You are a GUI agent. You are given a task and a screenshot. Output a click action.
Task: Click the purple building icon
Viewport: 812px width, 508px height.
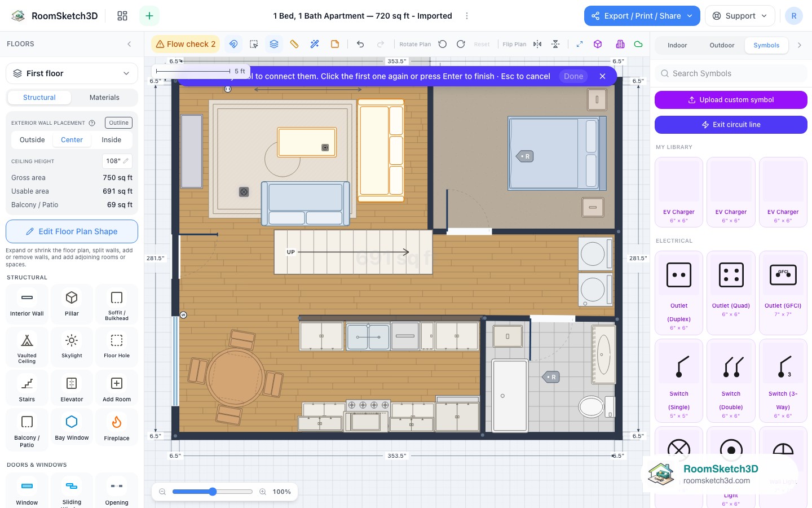coord(620,44)
